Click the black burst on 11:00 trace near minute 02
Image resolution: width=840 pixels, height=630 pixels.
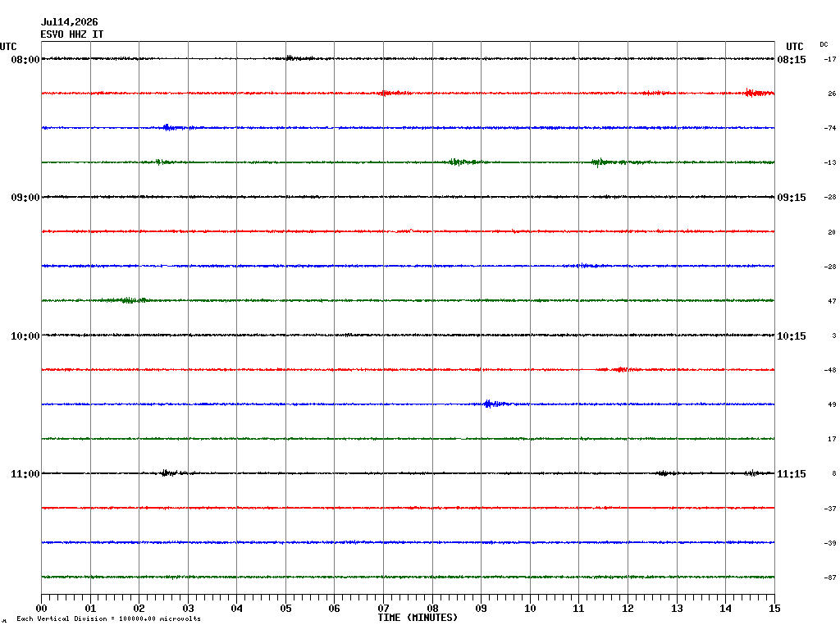[171, 472]
